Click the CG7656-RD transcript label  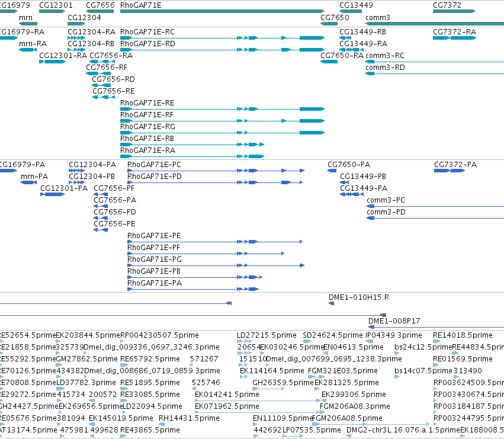[113, 79]
